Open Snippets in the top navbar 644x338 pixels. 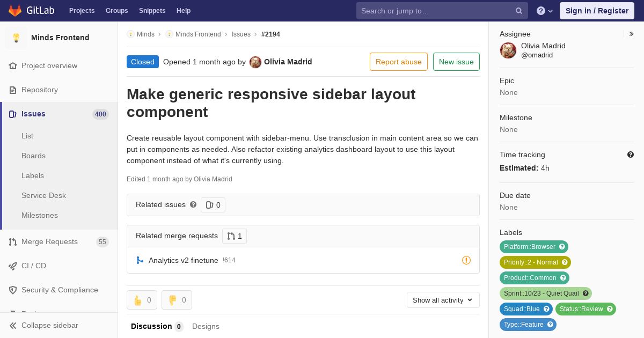click(152, 11)
